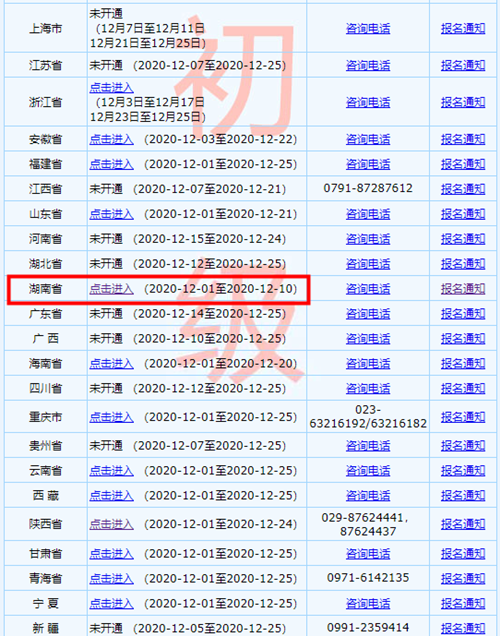
Task: Open 报名通知 link for 西藏
Action: click(463, 495)
